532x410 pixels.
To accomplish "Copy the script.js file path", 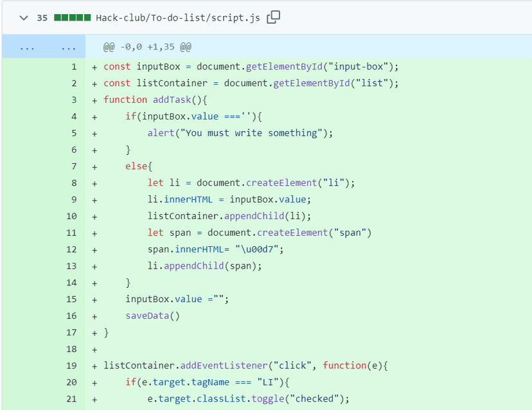I will [x=273, y=17].
